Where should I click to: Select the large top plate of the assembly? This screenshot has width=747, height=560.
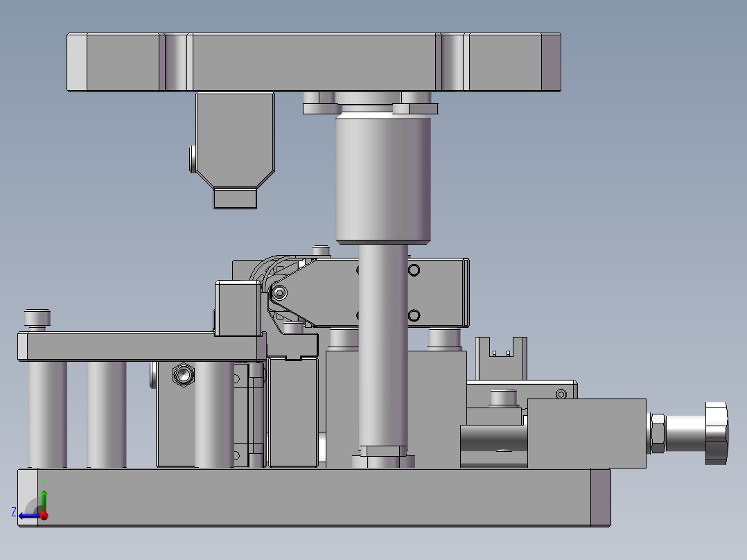pyautogui.click(x=314, y=62)
